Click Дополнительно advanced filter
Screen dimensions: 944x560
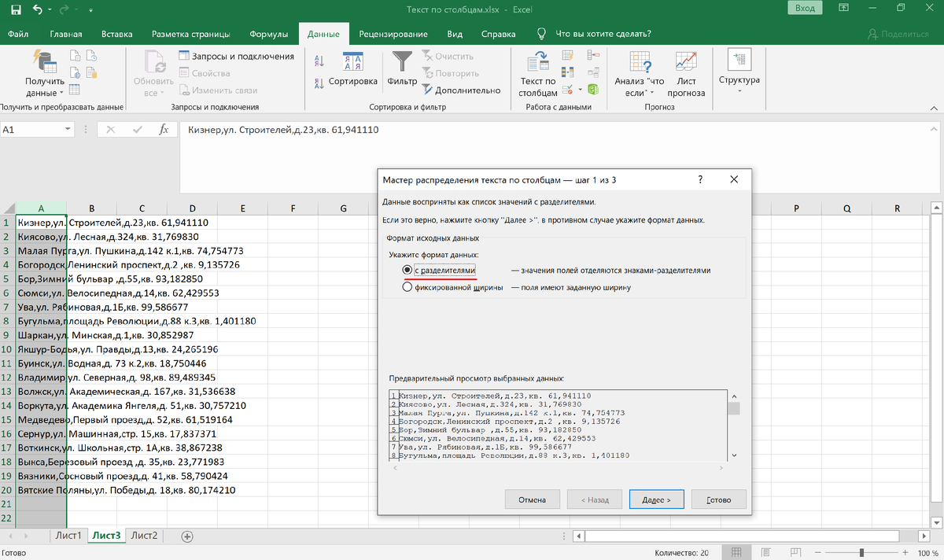(461, 90)
